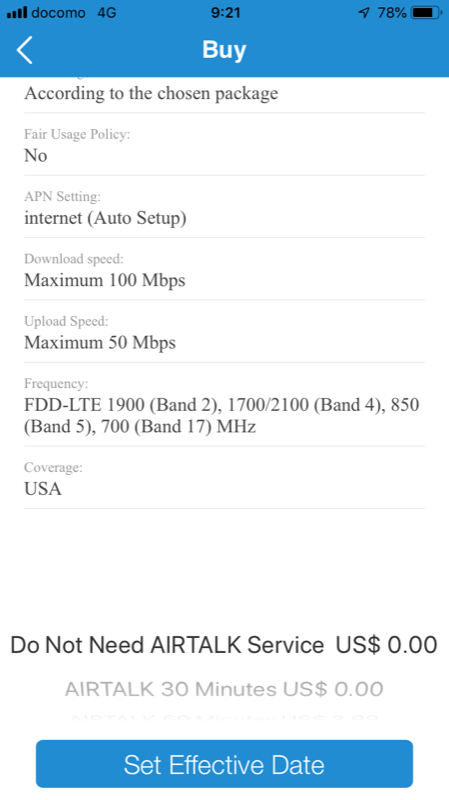The width and height of the screenshot is (449, 800).
Task: Tap the Set Effective Date button
Action: (x=224, y=764)
